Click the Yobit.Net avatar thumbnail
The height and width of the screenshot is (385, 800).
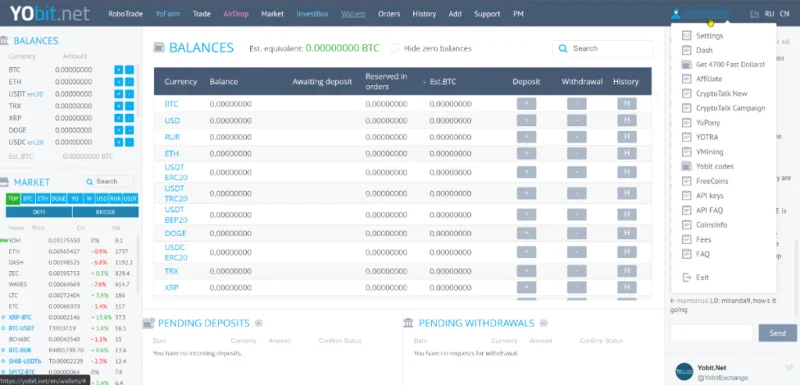684,372
